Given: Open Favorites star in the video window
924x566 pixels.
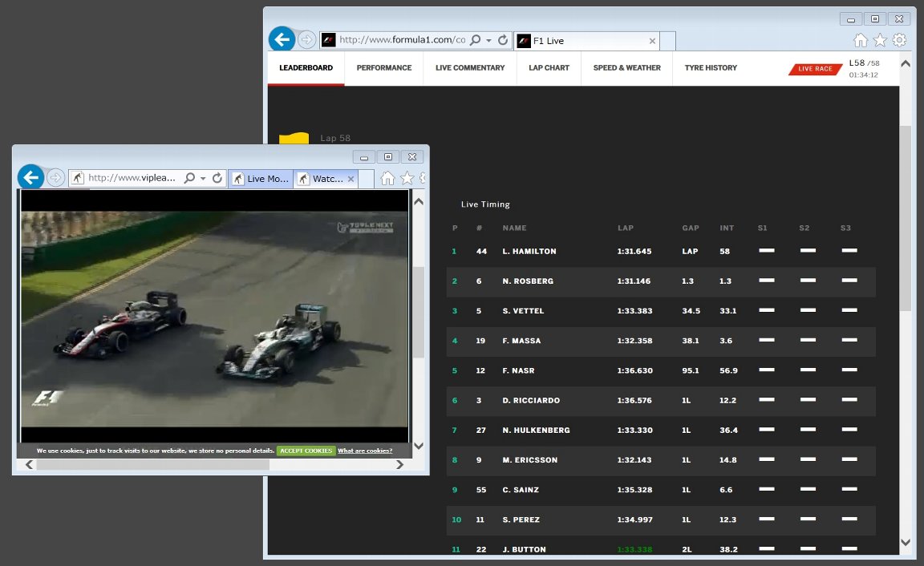Looking at the screenshot, I should coord(407,178).
